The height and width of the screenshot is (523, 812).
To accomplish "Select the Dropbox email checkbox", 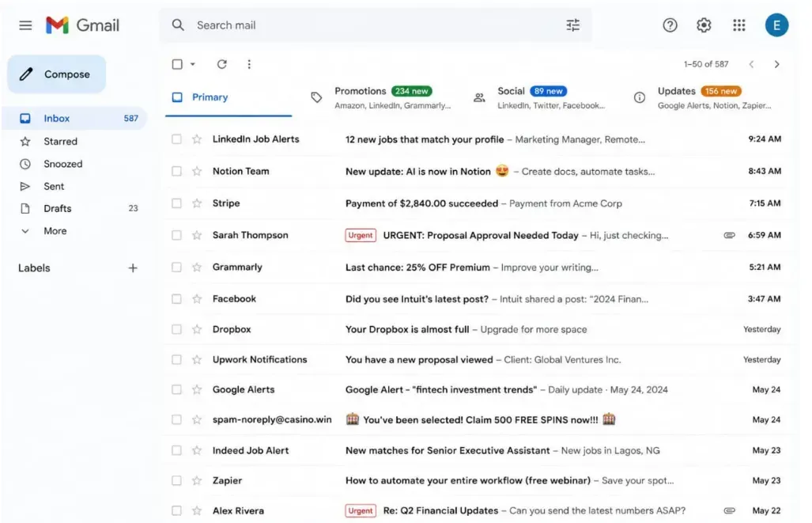I will click(x=176, y=329).
